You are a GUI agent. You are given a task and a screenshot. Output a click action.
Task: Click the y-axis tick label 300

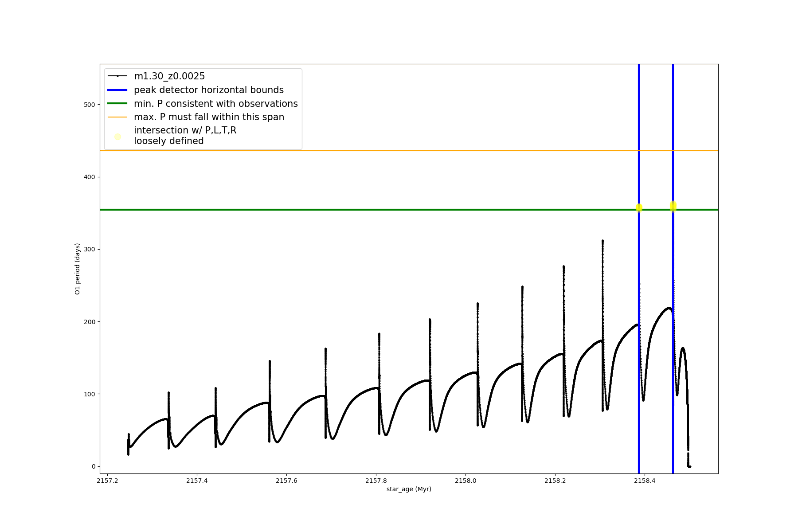[90, 249]
